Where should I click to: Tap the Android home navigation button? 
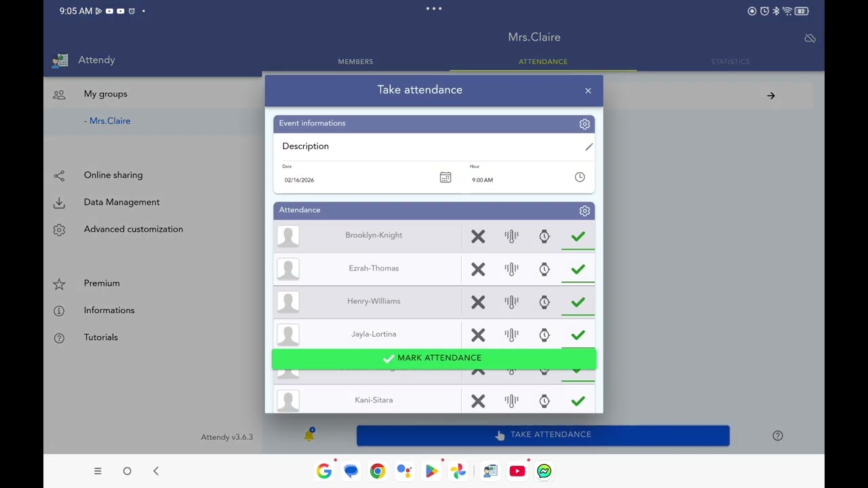coord(127,471)
